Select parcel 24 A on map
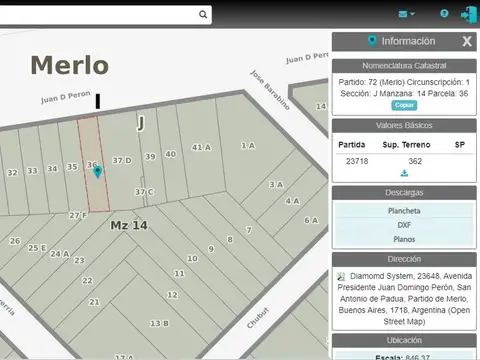Viewport: 480px width, 360px height. point(60,254)
